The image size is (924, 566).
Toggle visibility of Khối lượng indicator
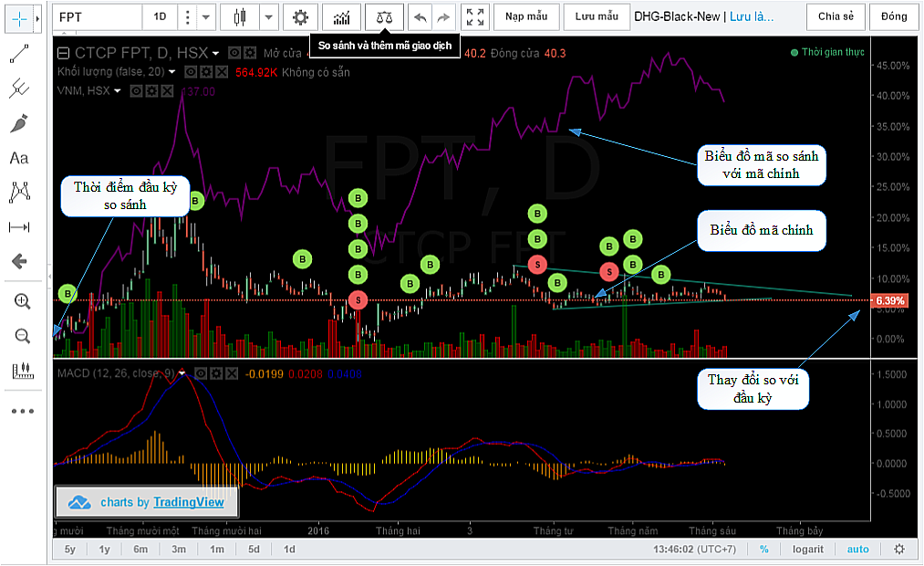click(x=191, y=72)
